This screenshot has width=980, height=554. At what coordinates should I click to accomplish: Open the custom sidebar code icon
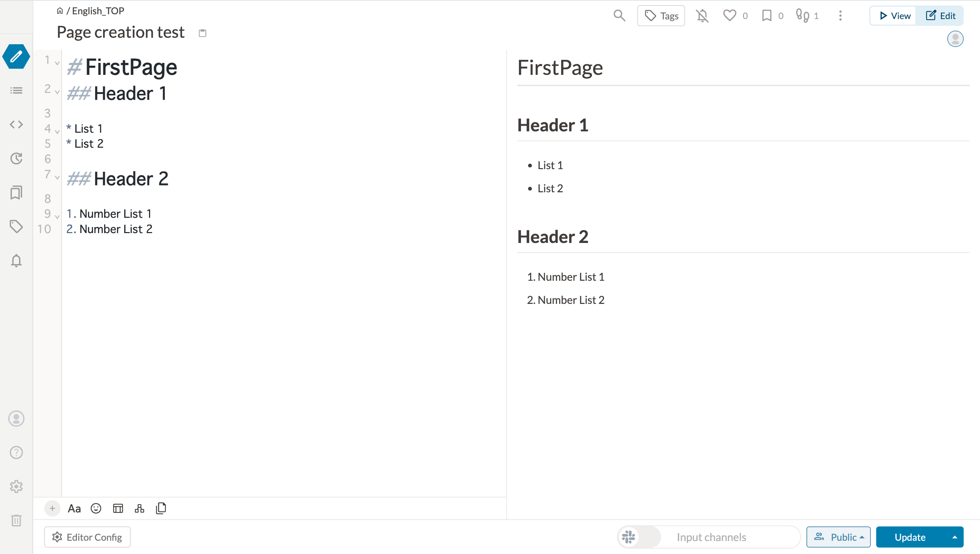tap(16, 125)
